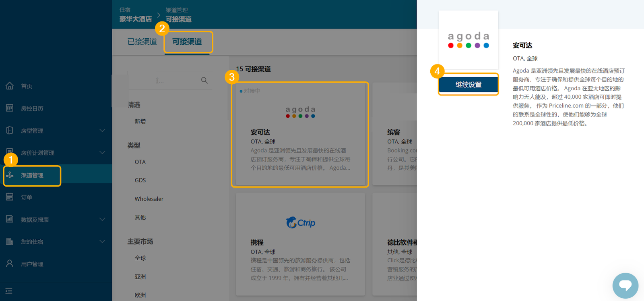Expand the 房价计划管理 menu chevron
Viewport: 644px width, 301px height.
pos(102,153)
